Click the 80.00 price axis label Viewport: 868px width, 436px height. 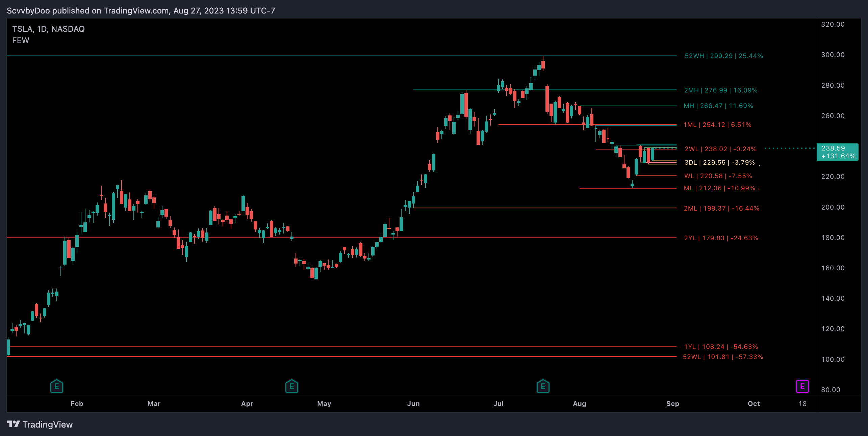point(831,390)
